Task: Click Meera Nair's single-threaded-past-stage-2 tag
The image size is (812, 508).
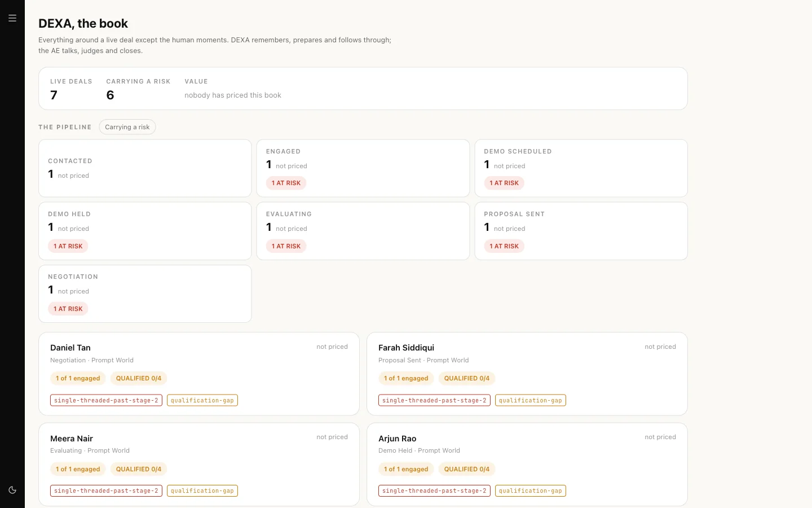Action: (x=106, y=491)
